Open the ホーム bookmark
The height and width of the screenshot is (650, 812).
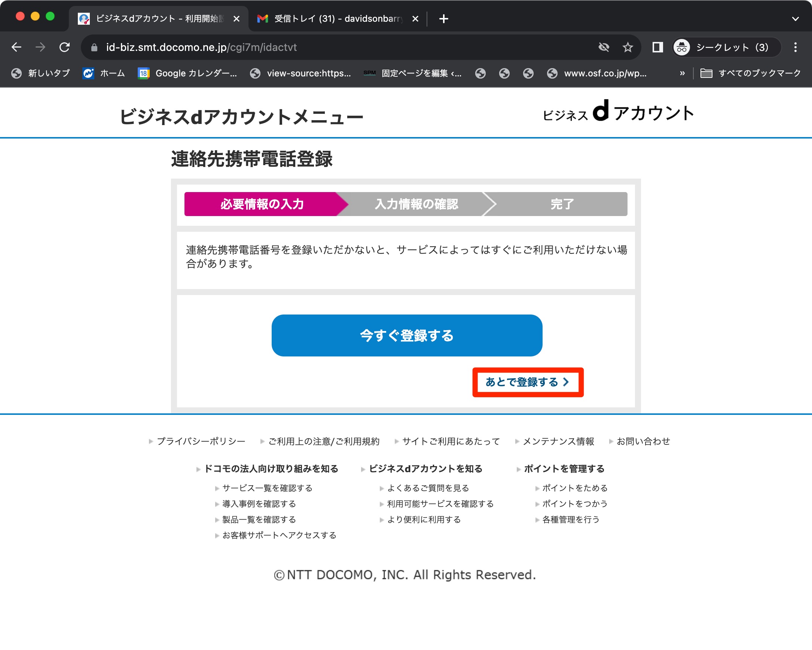(104, 73)
